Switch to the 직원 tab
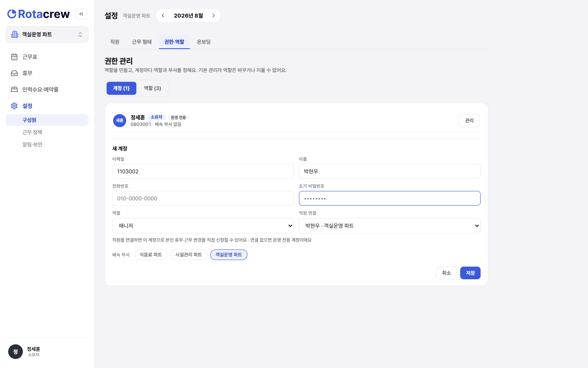The width and height of the screenshot is (588, 368). pos(115,42)
